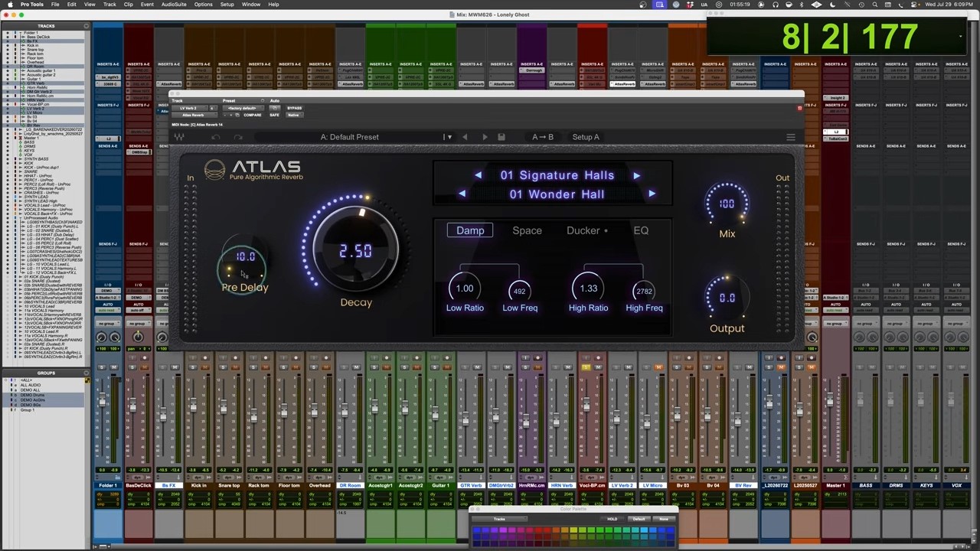980x551 pixels.
Task: Click HOLD in the Color Palette
Action: point(612,519)
